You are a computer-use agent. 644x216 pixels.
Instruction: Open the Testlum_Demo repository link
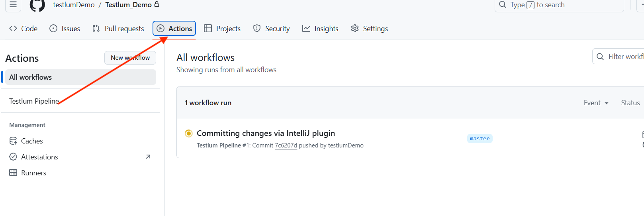click(128, 5)
